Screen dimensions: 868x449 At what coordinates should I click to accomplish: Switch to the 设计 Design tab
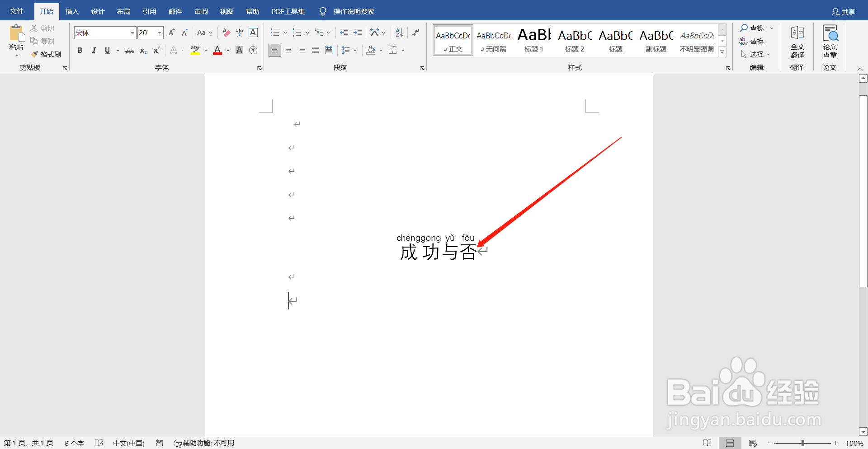(98, 11)
